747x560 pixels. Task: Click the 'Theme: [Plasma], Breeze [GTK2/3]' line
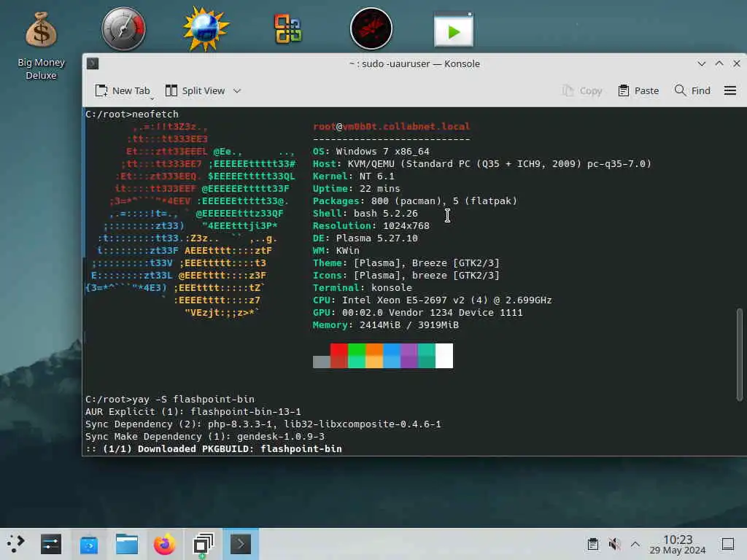(x=406, y=262)
